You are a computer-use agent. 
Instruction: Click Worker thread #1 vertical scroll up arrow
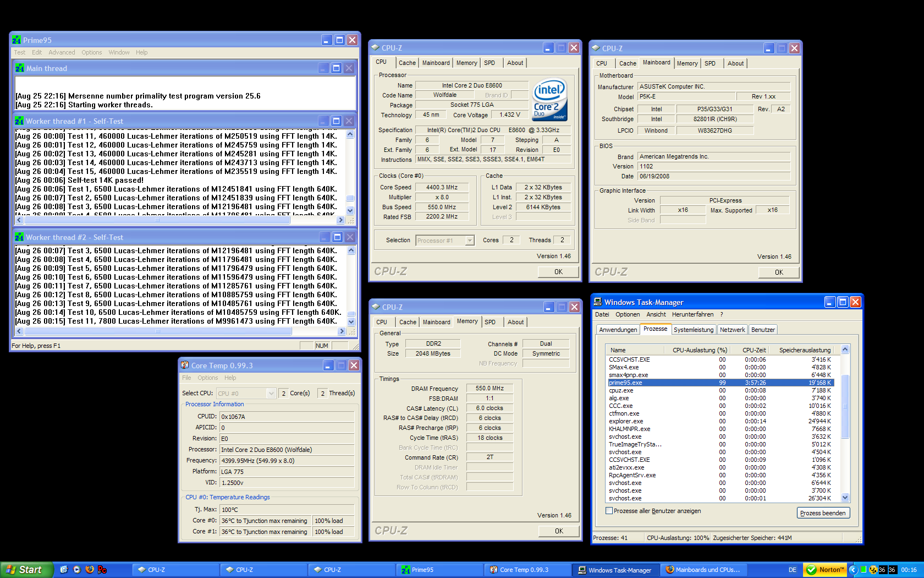(350, 134)
